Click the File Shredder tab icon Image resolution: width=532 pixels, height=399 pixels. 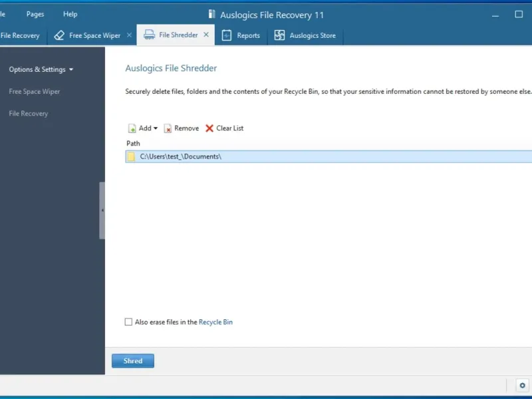pyautogui.click(x=149, y=35)
